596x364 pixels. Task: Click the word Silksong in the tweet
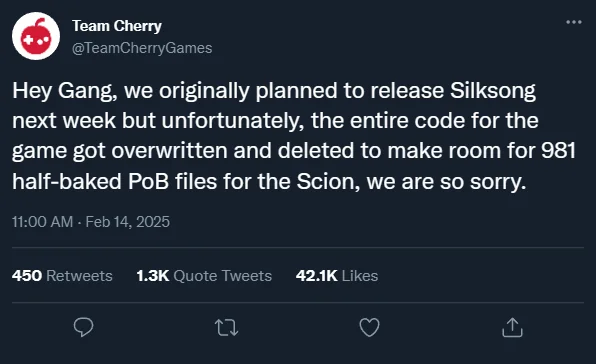pos(493,91)
